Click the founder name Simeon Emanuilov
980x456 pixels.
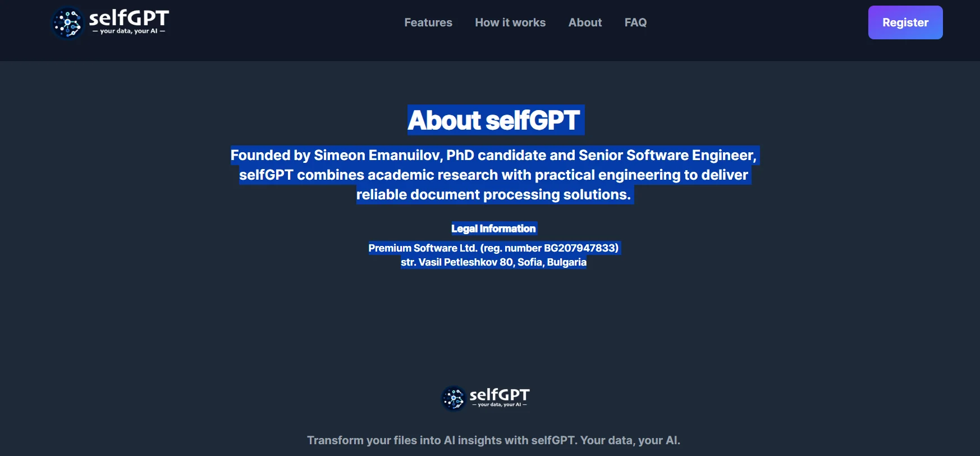pos(377,156)
